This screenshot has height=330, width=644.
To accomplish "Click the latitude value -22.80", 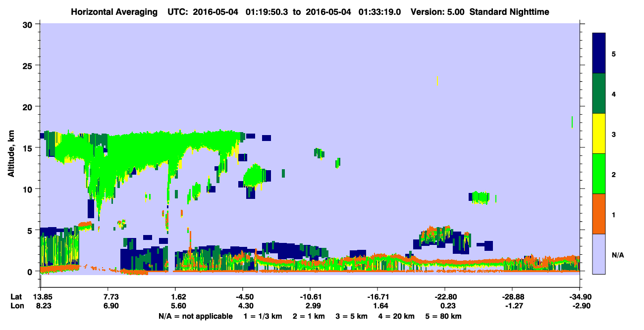I will point(444,297).
